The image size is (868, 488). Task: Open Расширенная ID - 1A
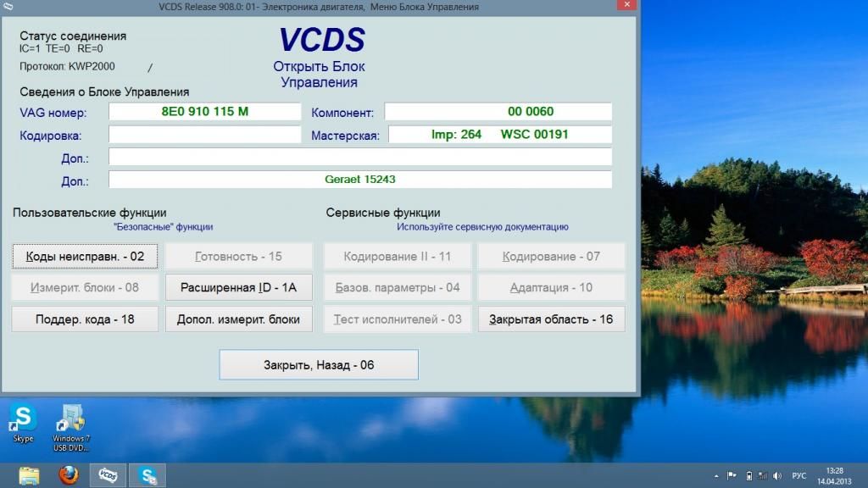pyautogui.click(x=238, y=287)
